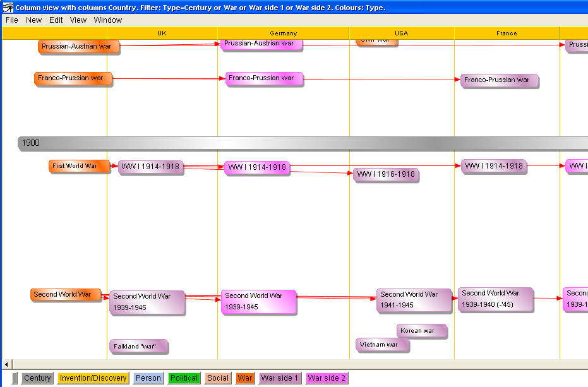
Task: Open the File menu
Action: click(11, 20)
